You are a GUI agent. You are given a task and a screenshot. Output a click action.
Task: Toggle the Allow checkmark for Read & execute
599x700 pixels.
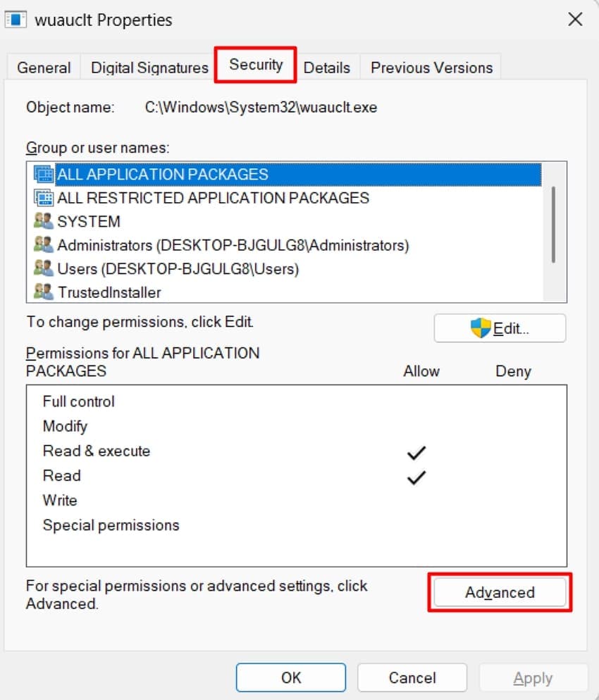(x=416, y=451)
